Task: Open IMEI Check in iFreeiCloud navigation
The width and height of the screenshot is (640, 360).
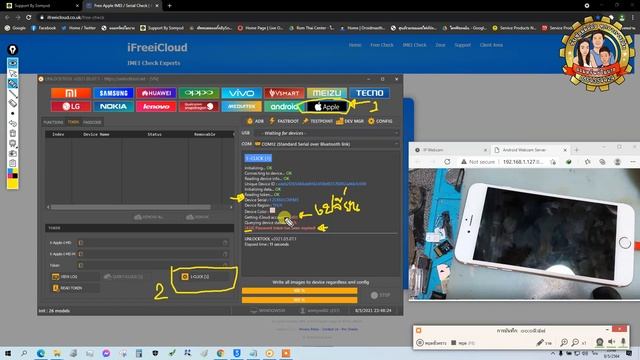Action: pyautogui.click(x=414, y=45)
